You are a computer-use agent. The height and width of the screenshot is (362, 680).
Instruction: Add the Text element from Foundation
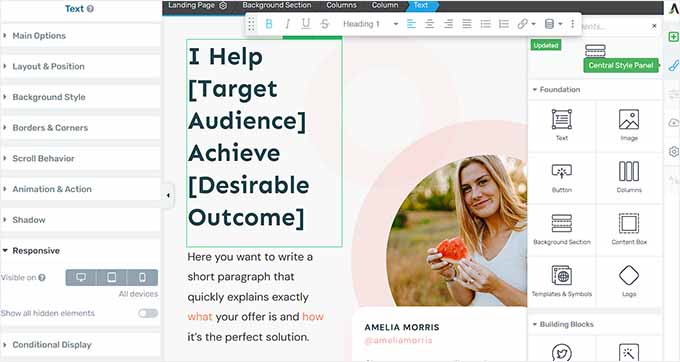pyautogui.click(x=562, y=125)
